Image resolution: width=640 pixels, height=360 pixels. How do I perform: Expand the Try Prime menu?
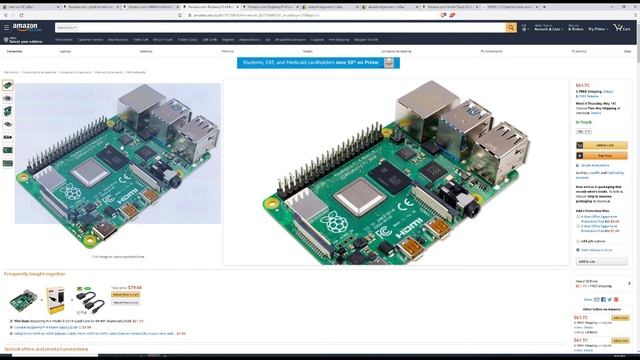[x=597, y=28]
